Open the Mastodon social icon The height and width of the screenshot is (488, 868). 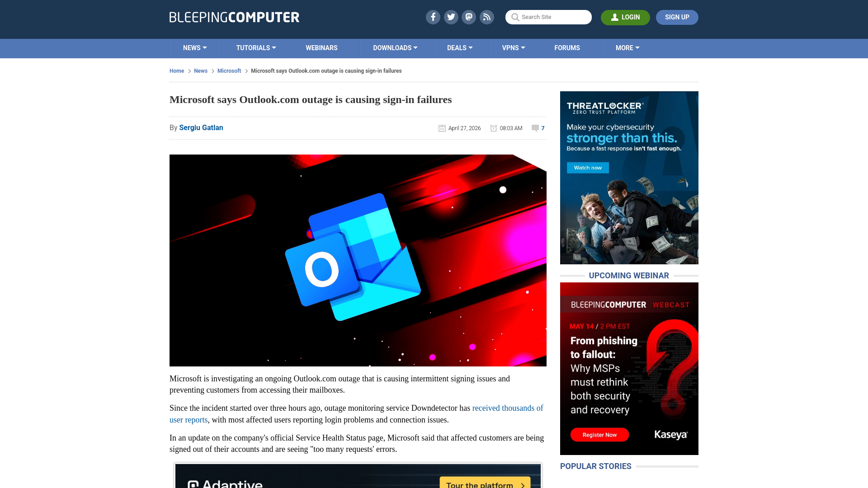(x=469, y=17)
